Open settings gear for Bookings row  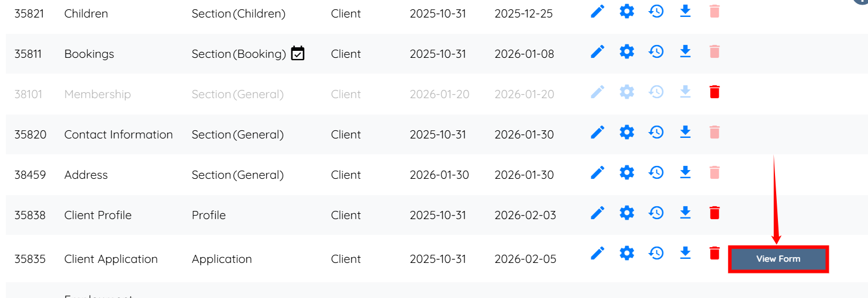point(626,51)
